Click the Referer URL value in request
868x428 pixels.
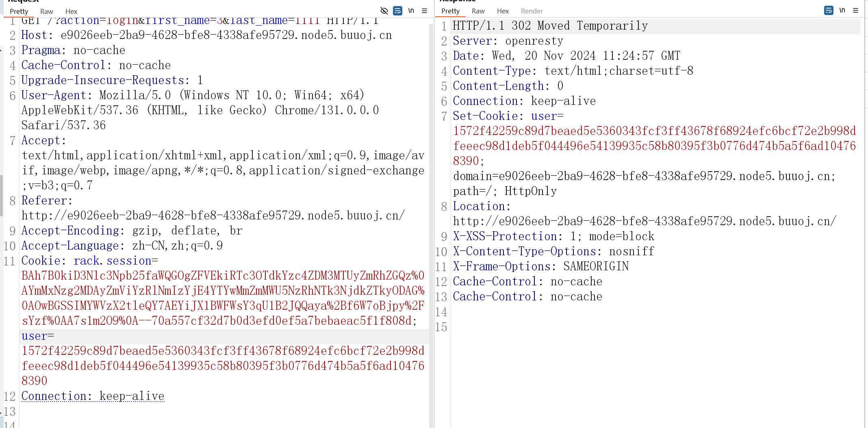pos(213,216)
